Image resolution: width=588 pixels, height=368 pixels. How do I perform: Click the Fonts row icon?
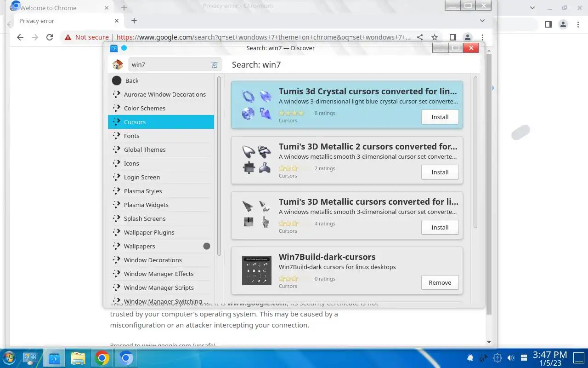click(117, 136)
